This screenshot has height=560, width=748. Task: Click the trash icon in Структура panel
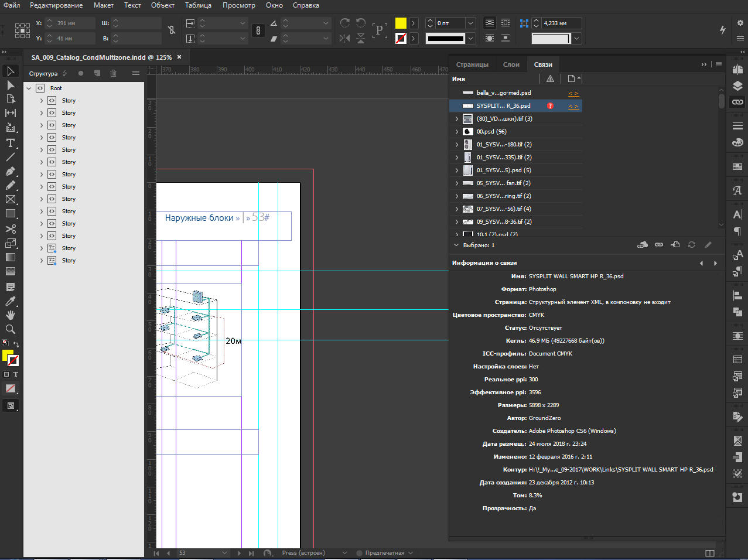(114, 73)
